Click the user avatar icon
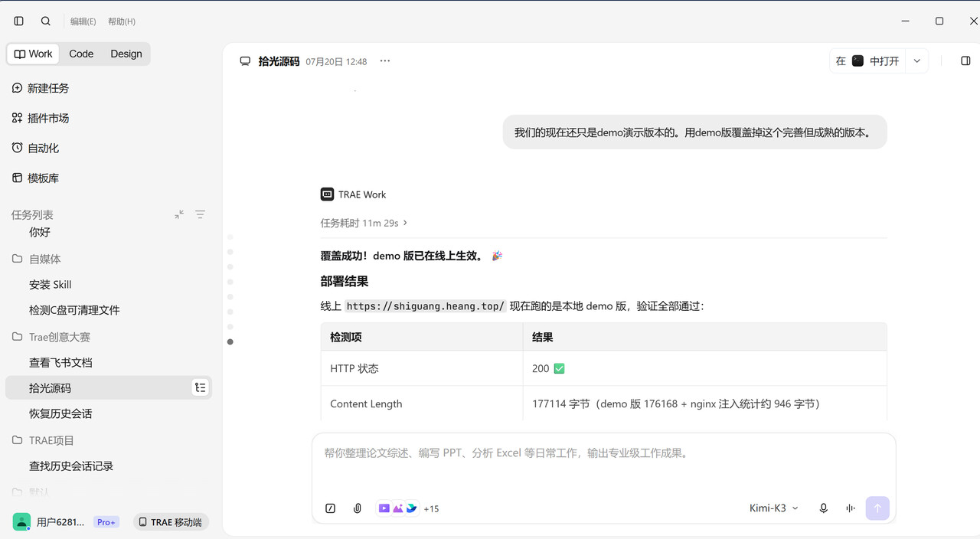The image size is (980, 539). 21,522
